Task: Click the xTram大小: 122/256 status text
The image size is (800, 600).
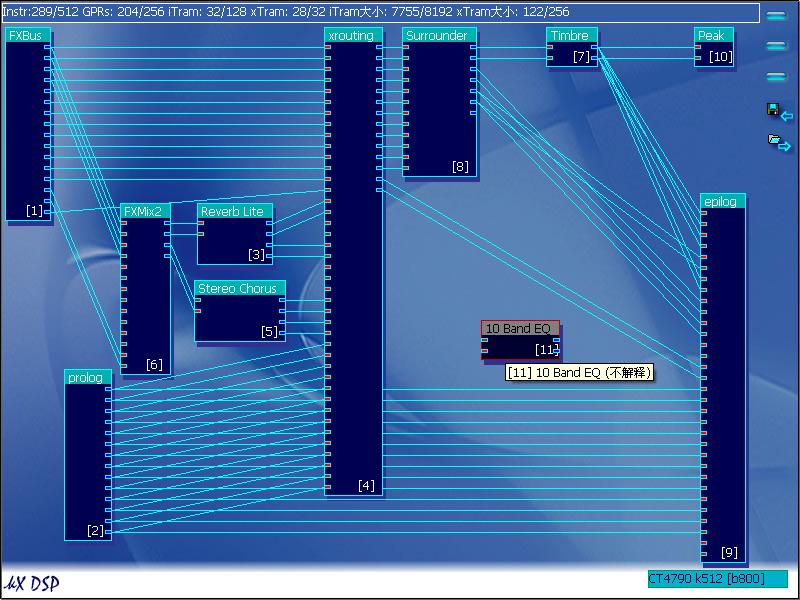Action: pyautogui.click(x=513, y=11)
